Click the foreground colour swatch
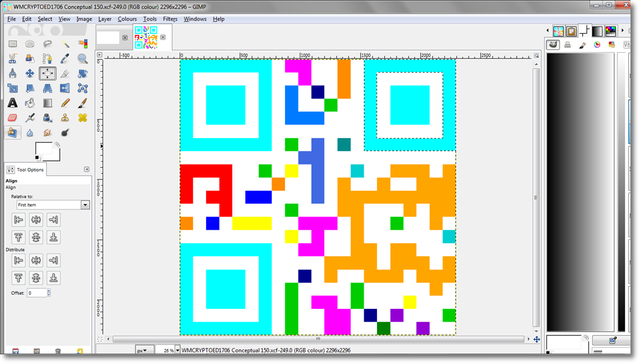640x364 pixels. [43, 149]
